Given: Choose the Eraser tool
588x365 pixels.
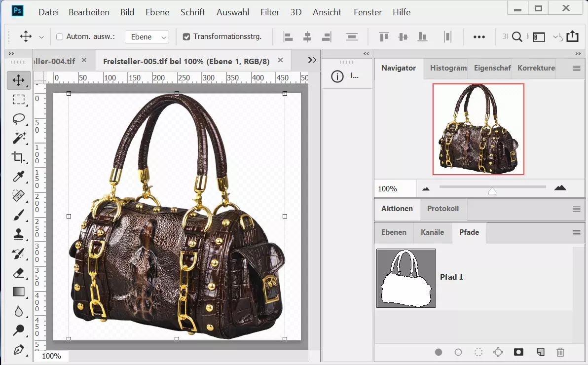Looking at the screenshot, I should click(x=19, y=273).
